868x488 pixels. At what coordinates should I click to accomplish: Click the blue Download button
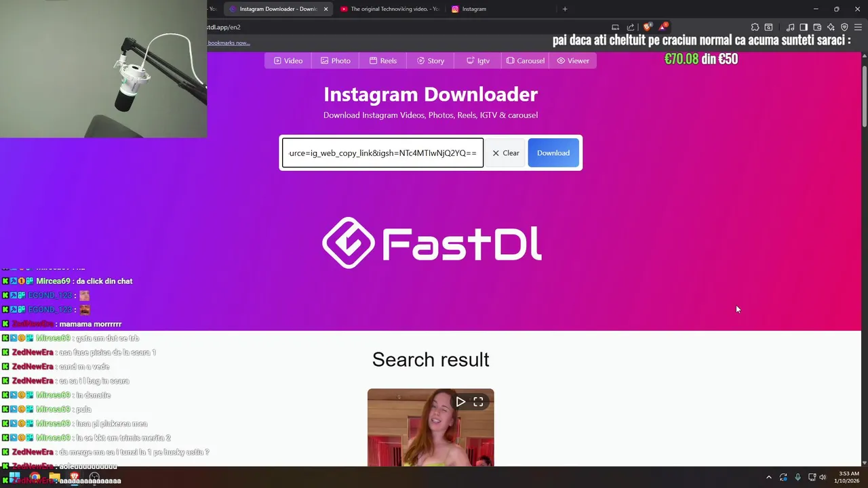[x=553, y=153]
